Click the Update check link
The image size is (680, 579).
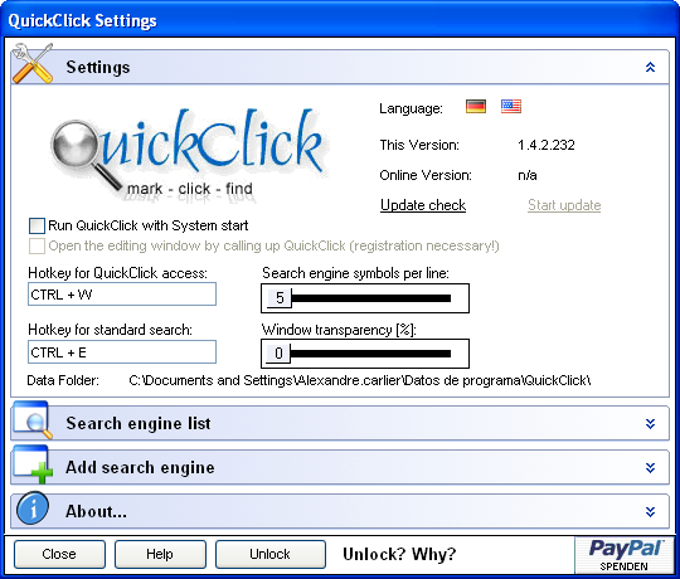click(423, 205)
